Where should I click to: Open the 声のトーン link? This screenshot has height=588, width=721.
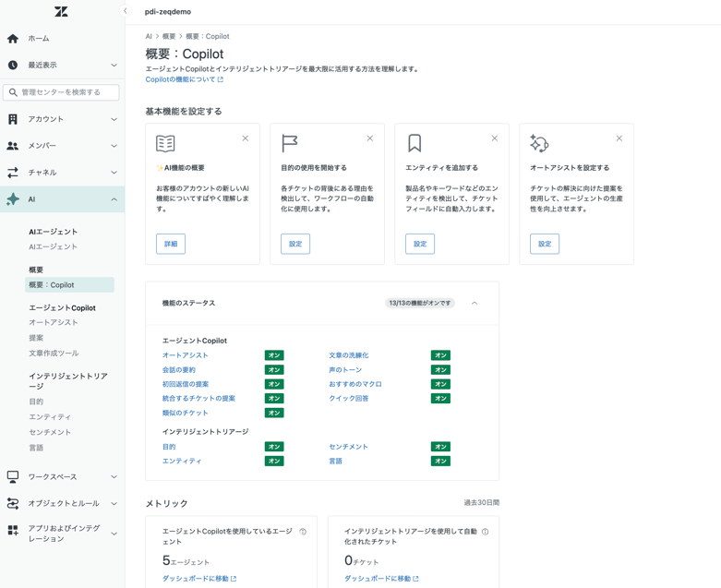(345, 370)
